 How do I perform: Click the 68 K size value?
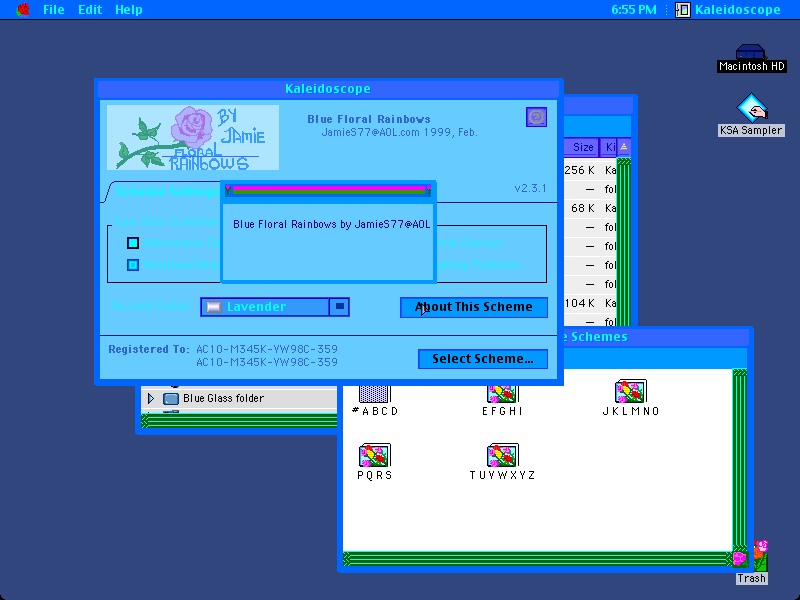pyautogui.click(x=583, y=208)
